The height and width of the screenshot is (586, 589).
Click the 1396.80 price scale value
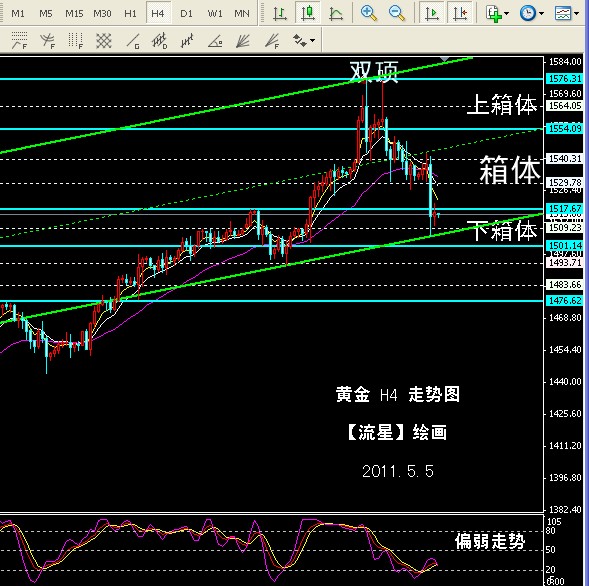click(x=565, y=477)
